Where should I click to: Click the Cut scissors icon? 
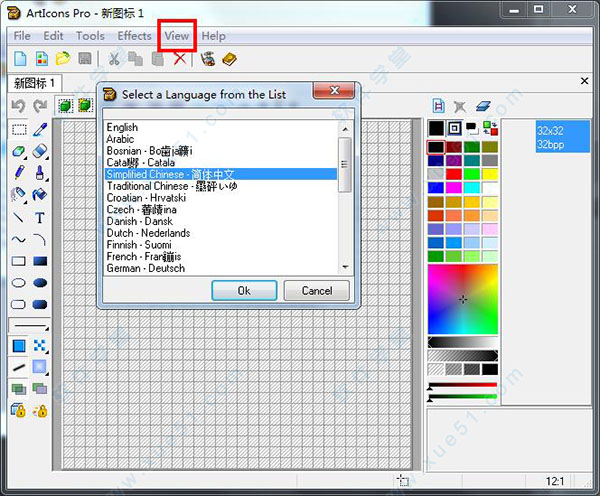point(114,59)
